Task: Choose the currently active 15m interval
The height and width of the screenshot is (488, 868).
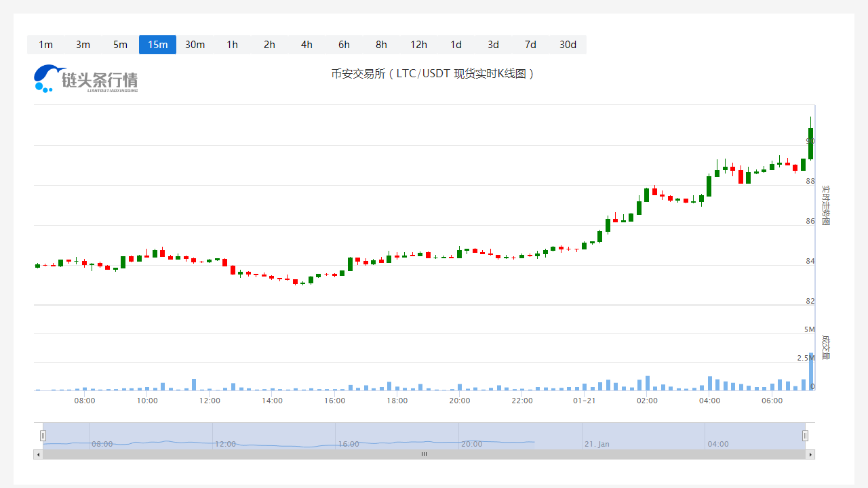Action: tap(157, 45)
